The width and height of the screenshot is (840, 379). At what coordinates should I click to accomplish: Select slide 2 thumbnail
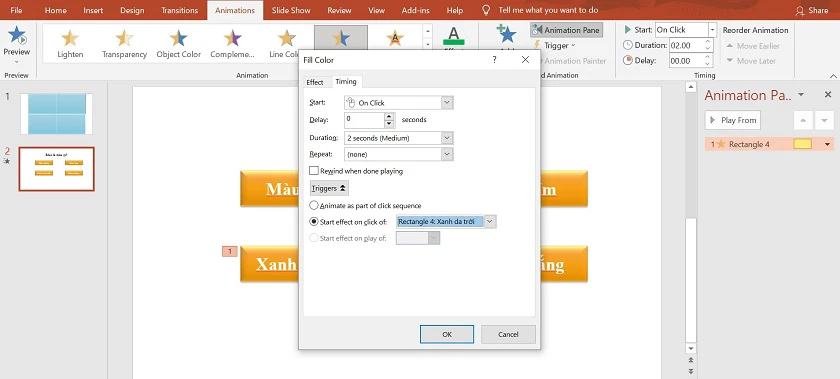[x=56, y=169]
